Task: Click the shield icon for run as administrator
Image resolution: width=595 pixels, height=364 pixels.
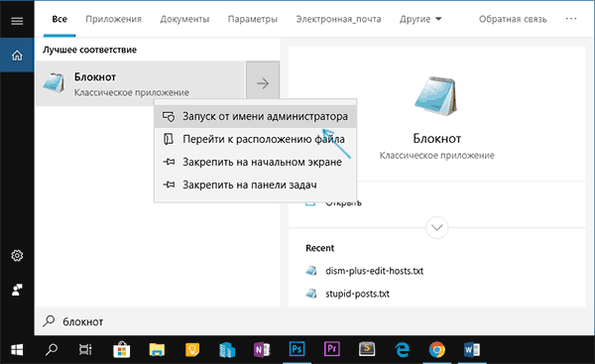Action: click(169, 116)
